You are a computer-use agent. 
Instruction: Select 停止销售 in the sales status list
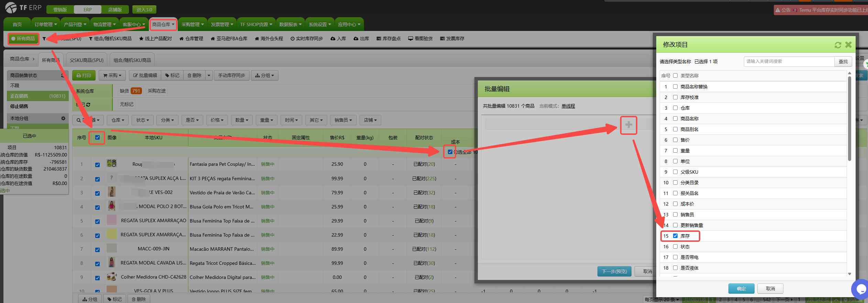[37, 106]
